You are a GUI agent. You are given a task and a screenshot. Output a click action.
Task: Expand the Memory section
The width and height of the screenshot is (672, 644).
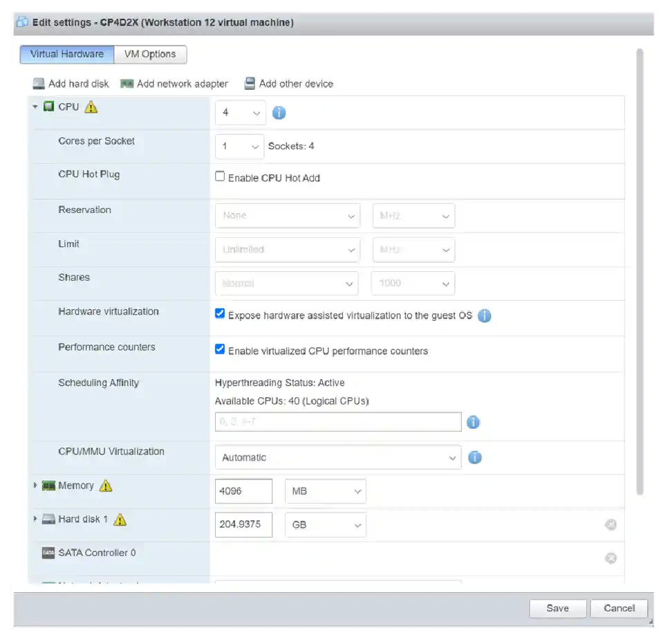pyautogui.click(x=35, y=486)
